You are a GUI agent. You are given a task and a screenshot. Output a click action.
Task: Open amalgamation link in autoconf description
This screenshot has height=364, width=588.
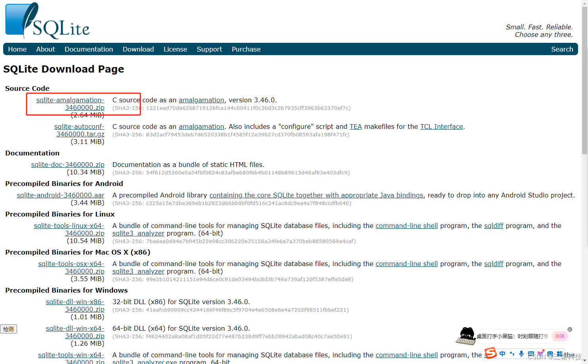(201, 126)
